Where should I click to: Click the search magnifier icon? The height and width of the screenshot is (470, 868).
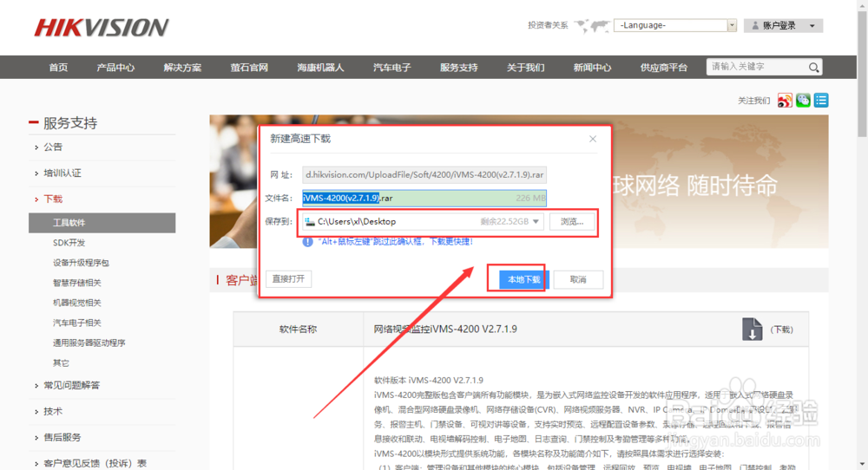[813, 68]
